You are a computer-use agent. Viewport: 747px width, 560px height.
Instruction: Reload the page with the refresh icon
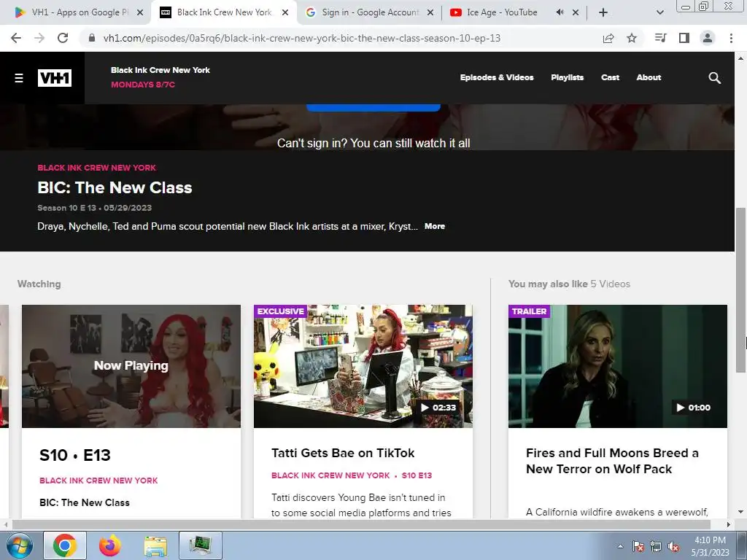(x=63, y=38)
